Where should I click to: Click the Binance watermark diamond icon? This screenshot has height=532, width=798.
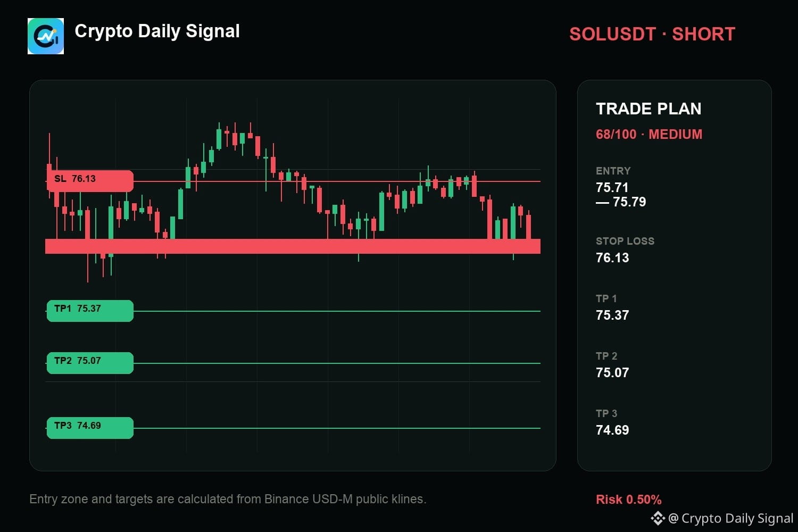coord(658,518)
